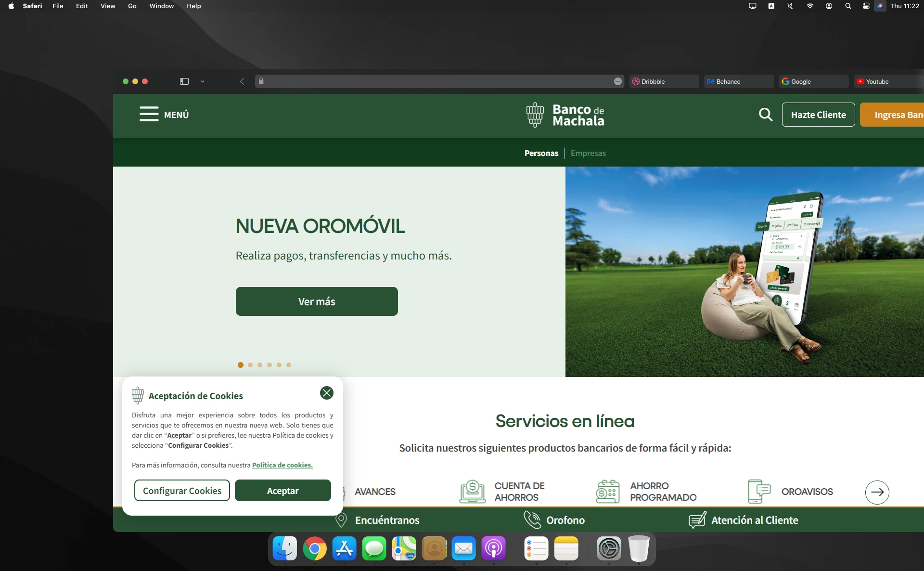Expand the sidebar dropdown chevron
Viewport: 924px width, 571px height.
coord(203,81)
